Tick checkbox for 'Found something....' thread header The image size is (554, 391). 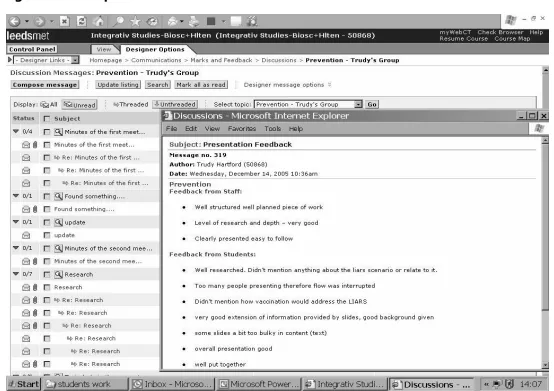47,196
